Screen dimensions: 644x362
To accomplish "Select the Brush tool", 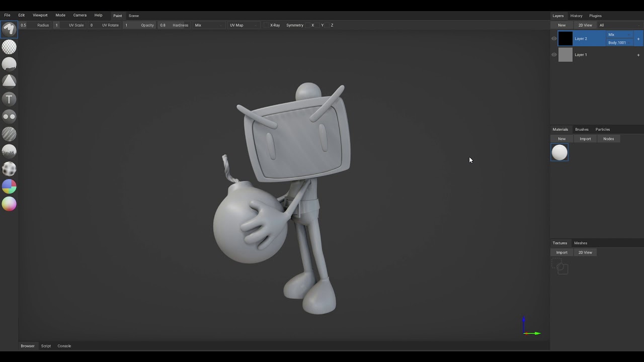I will 9,29.
